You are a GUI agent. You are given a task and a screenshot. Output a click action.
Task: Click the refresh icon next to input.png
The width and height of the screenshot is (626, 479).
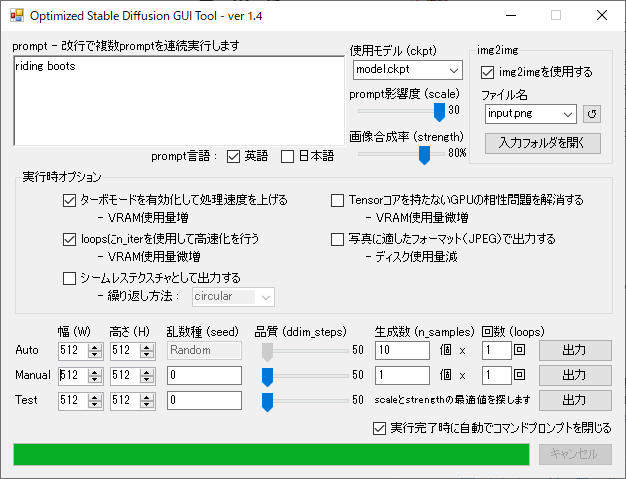[592, 114]
